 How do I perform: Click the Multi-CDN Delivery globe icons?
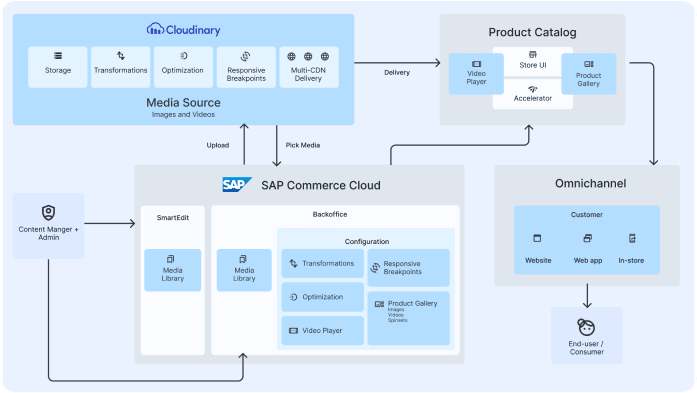308,56
